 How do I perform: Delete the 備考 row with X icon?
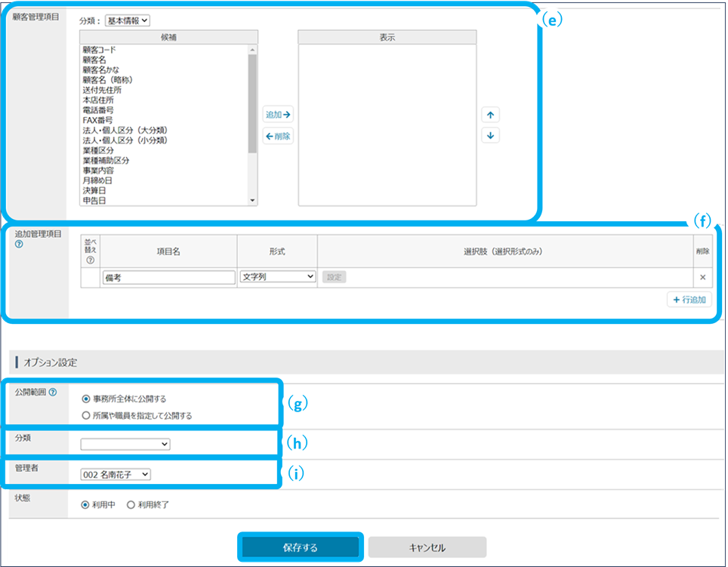click(702, 277)
